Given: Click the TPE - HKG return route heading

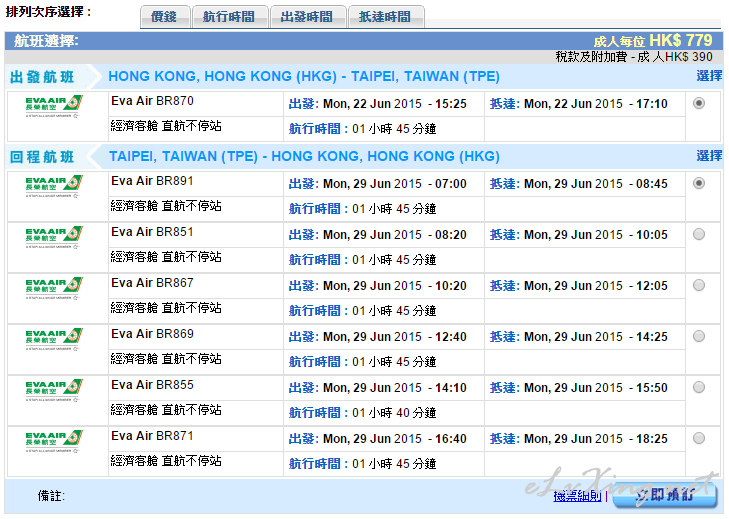Looking at the screenshot, I should tap(304, 156).
